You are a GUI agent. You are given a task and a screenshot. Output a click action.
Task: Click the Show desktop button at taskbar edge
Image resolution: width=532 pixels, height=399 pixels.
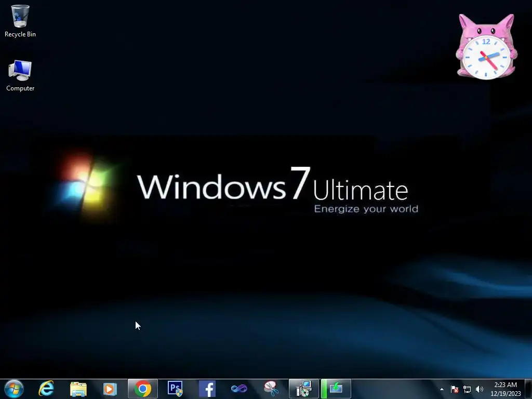[x=528, y=389]
